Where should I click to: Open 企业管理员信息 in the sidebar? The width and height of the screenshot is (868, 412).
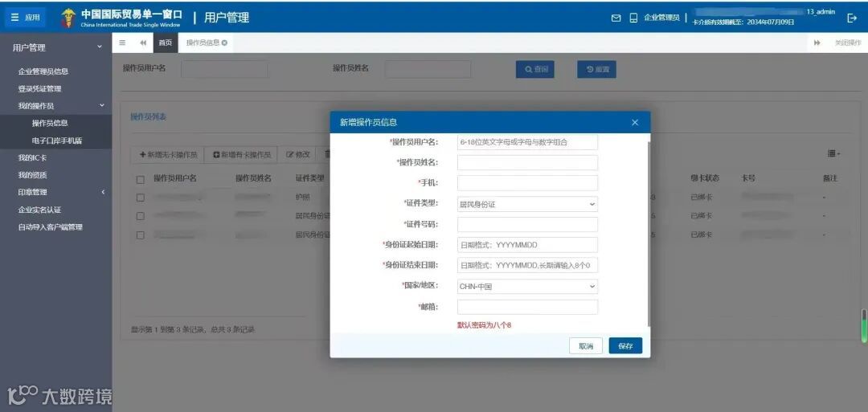(43, 71)
